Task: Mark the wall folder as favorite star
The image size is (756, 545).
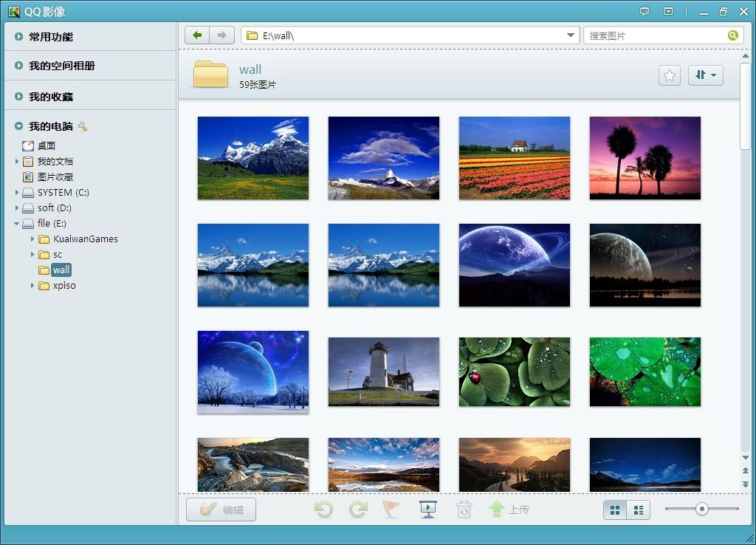Action: click(669, 75)
